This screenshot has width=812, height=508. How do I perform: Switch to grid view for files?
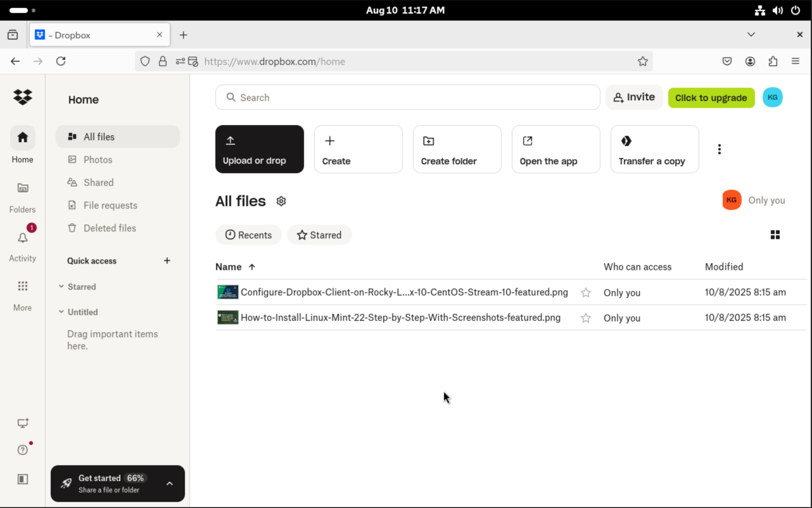tap(776, 234)
